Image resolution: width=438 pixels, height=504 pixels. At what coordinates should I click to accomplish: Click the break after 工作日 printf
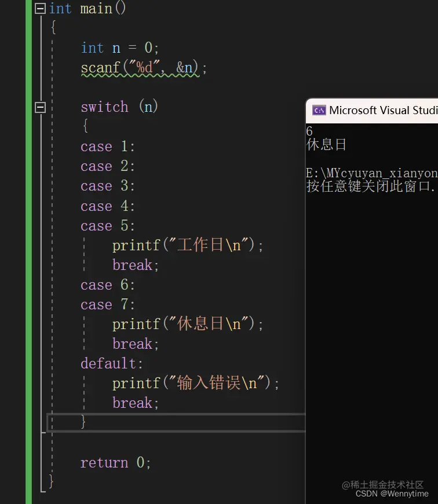136,265
